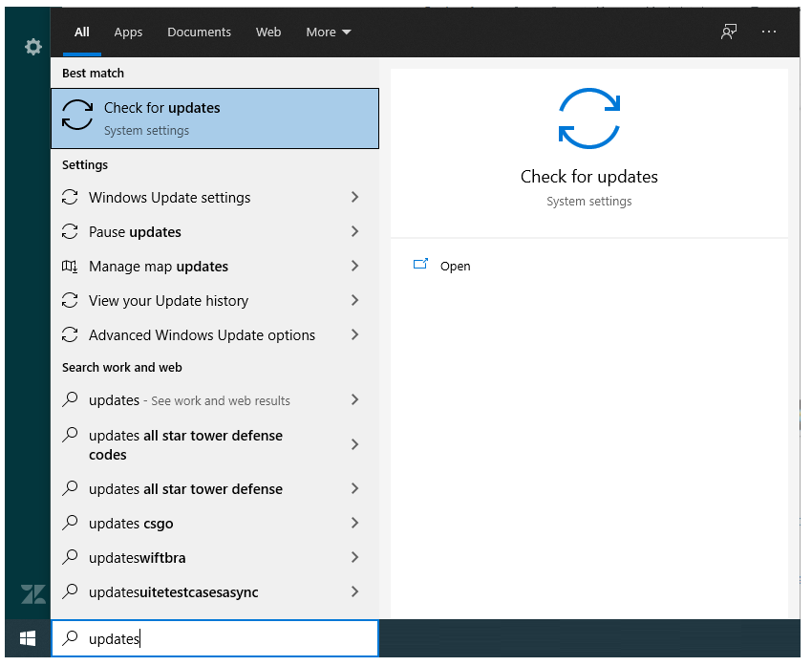The image size is (812, 666).
Task: Select Pause updates result
Action: [215, 231]
